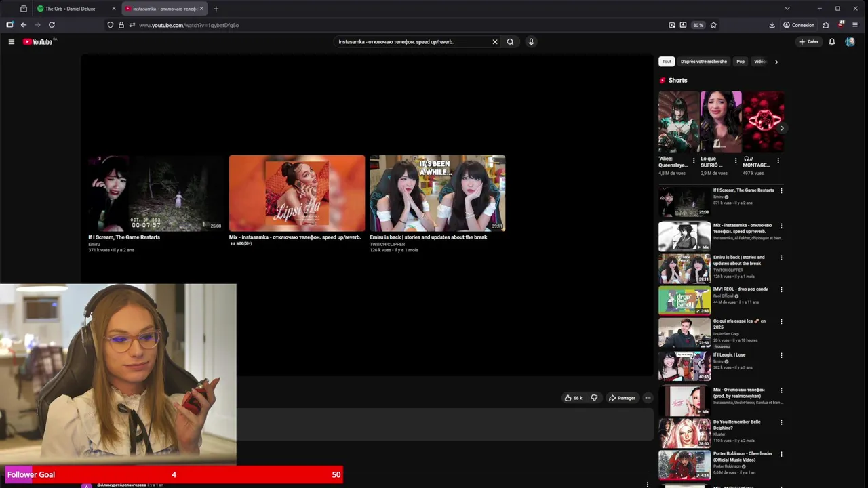Go to the YouTube home logo
The width and height of the screenshot is (868, 488).
[x=39, y=42]
